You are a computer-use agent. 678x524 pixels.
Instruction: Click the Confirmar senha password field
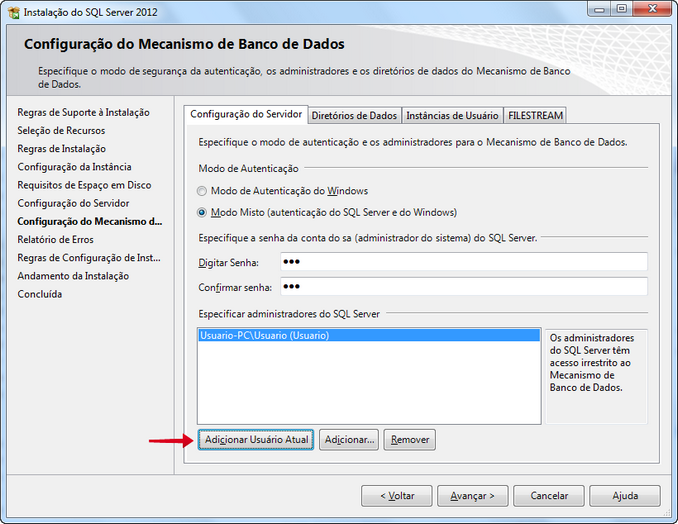pyautogui.click(x=464, y=287)
